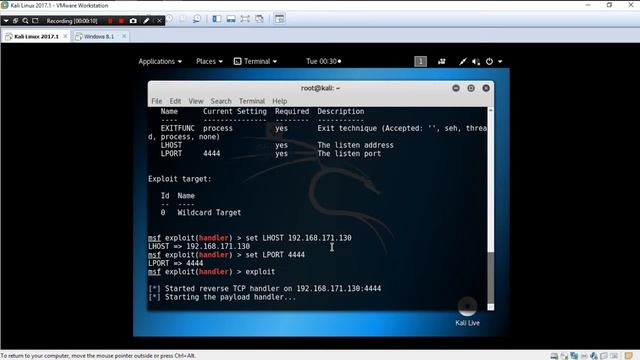Select the pencil annotate tool
Screen dimensions: 640x360
[x=146, y=21]
